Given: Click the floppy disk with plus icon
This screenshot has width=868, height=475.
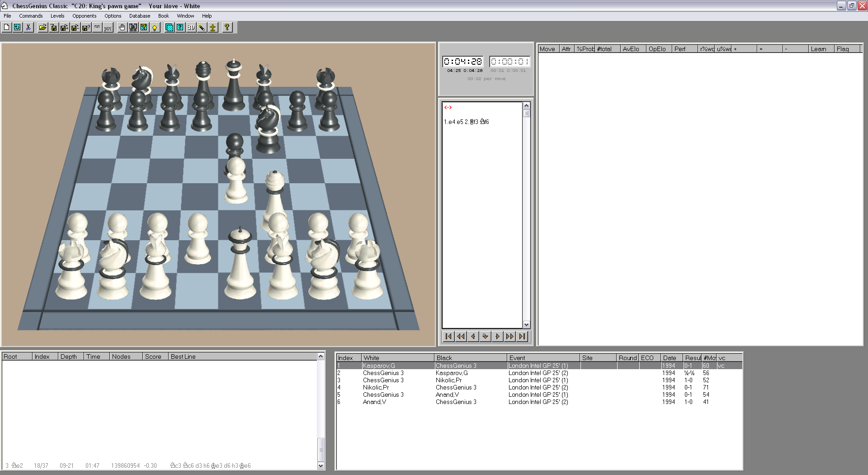Looking at the screenshot, I should click(64, 28).
